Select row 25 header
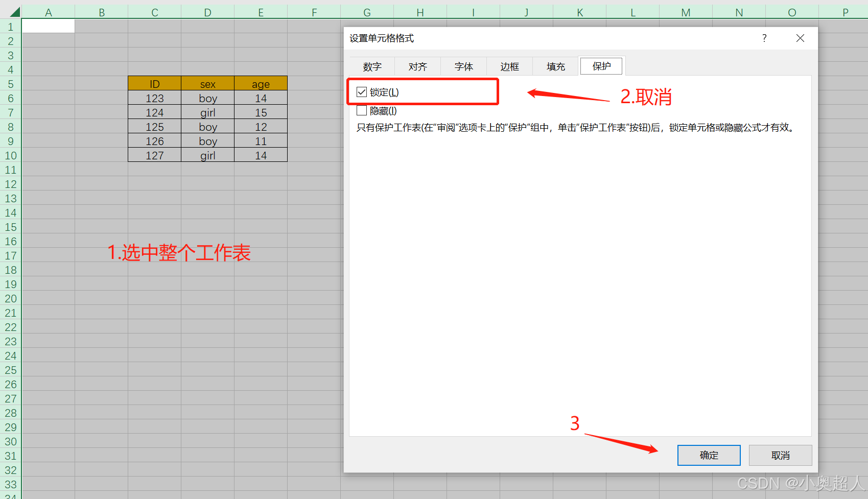 [11, 370]
